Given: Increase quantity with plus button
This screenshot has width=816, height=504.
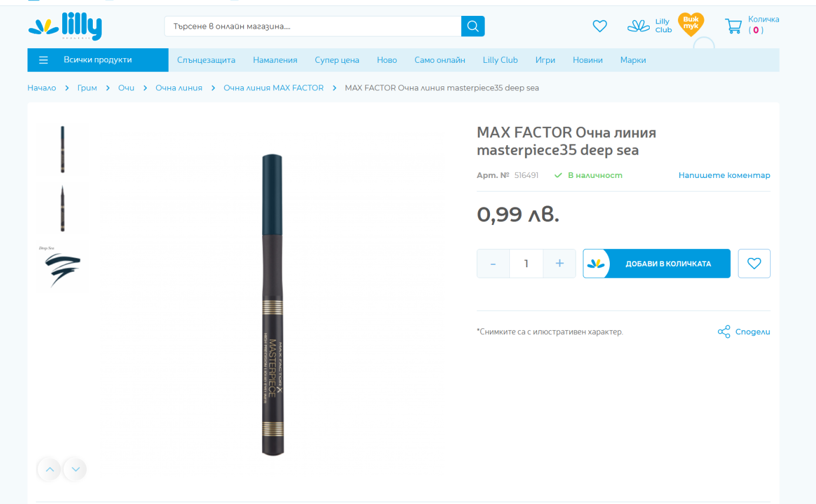Looking at the screenshot, I should click(x=559, y=264).
